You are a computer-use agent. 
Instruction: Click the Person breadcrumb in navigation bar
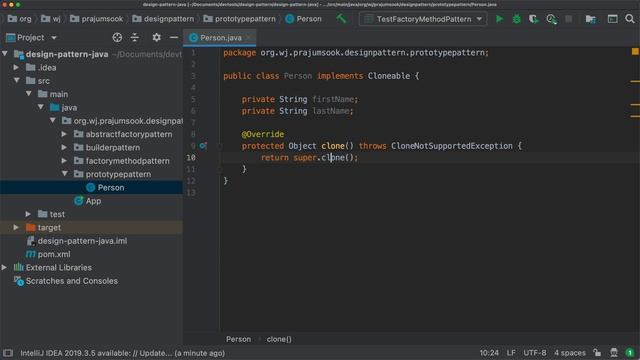point(304,19)
